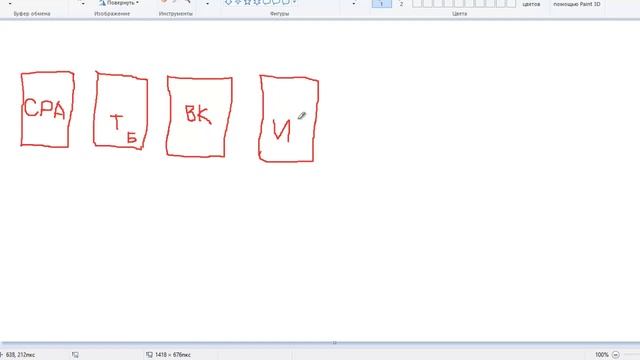This screenshot has height=360, width=640.
Task: Open the Повернуть rotate dropdown
Action: 119,2
